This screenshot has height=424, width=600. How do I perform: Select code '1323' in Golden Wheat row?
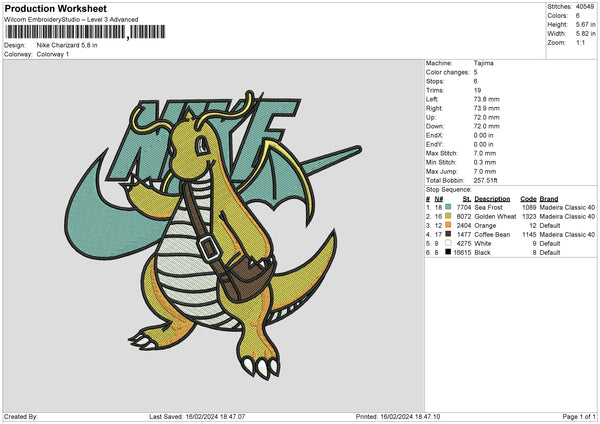(529, 216)
